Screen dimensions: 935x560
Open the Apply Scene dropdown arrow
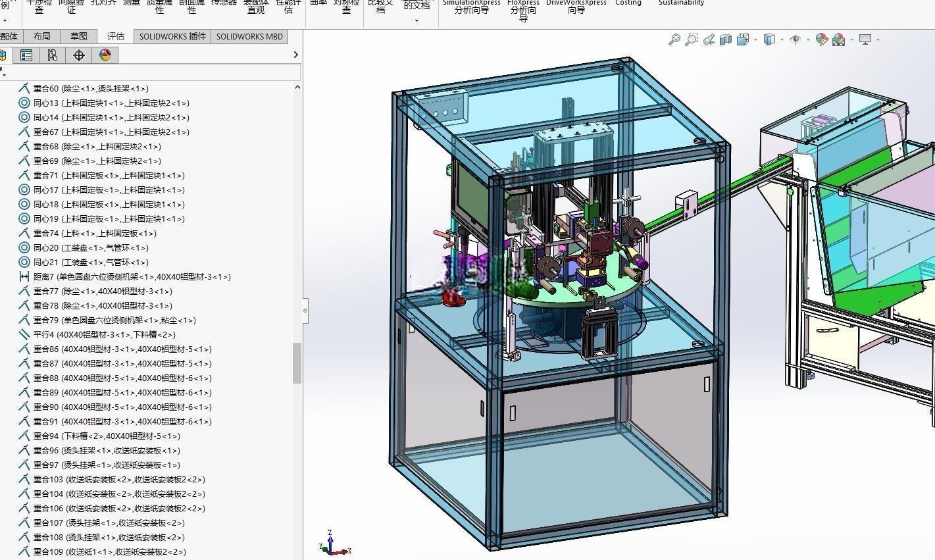(x=851, y=39)
